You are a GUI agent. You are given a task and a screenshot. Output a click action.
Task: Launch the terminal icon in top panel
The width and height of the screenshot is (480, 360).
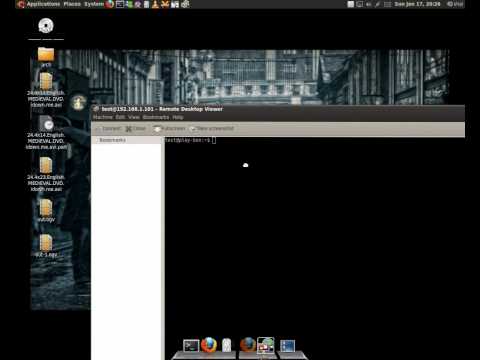120,4
